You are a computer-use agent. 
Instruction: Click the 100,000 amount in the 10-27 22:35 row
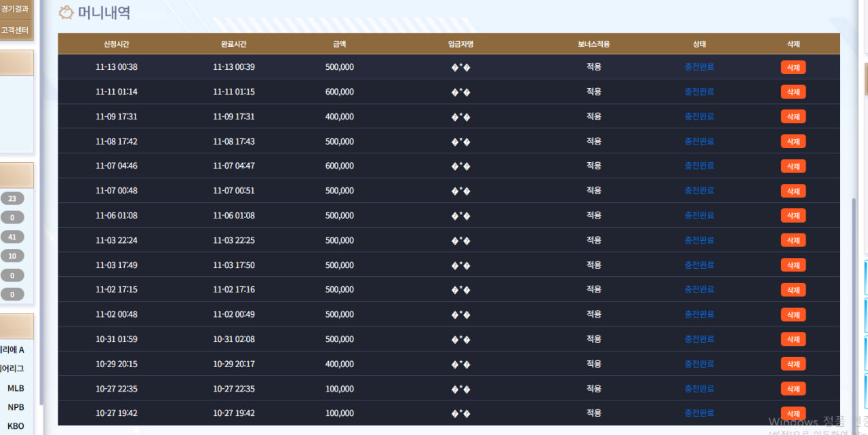click(340, 389)
